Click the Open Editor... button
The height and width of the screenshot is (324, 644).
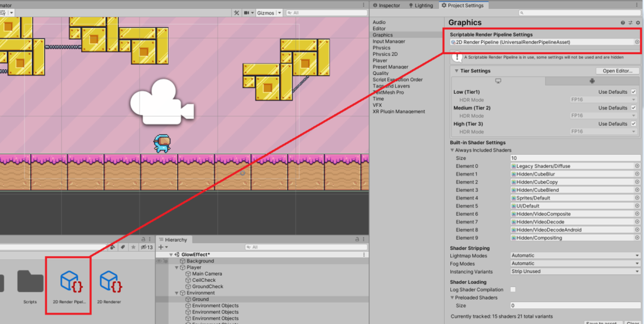click(618, 71)
